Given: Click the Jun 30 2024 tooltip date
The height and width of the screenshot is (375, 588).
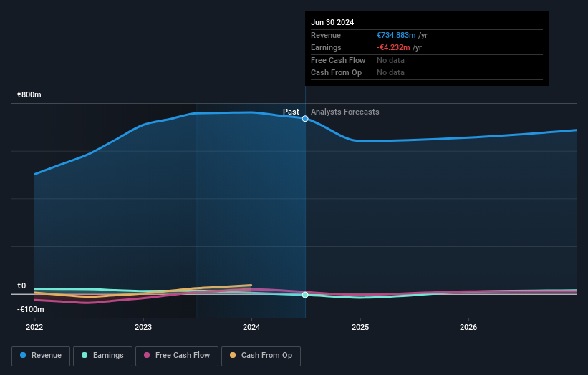Looking at the screenshot, I should [x=332, y=22].
